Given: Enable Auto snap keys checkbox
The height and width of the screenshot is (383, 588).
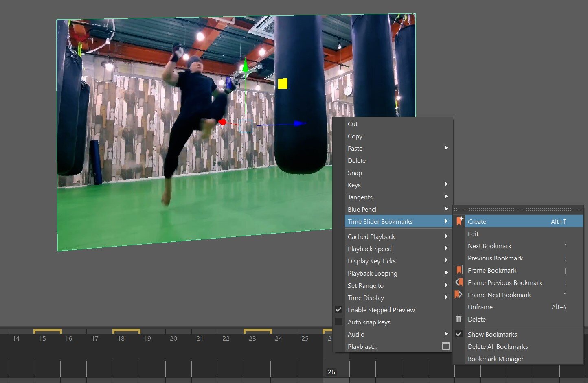Looking at the screenshot, I should coord(338,322).
